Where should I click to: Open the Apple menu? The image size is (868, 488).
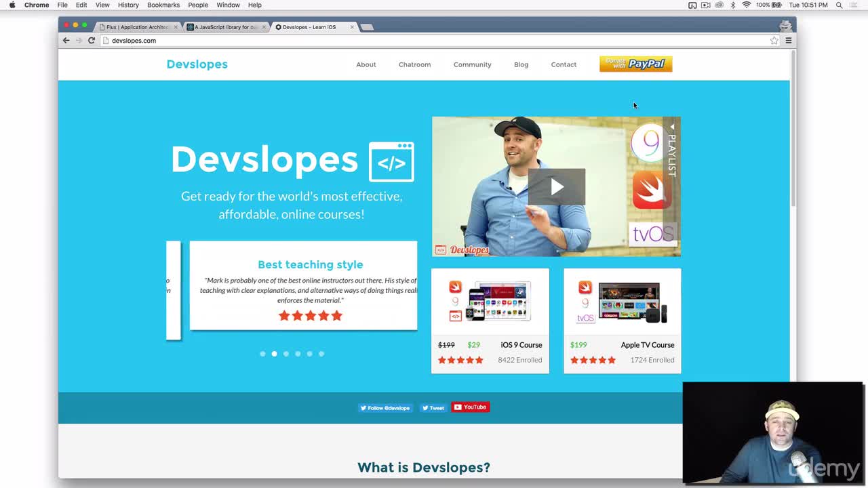[12, 5]
